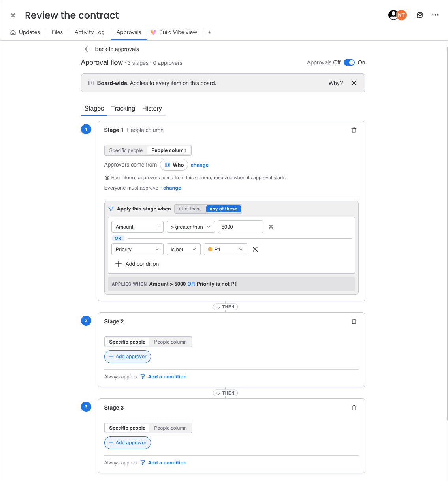Delete Stage 3 using its trash icon

click(x=354, y=408)
